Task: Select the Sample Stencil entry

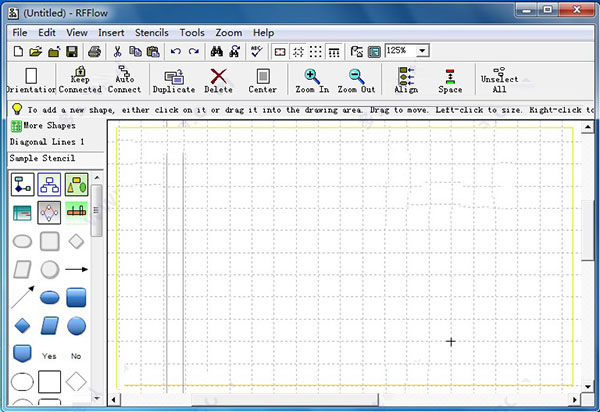Action: [x=42, y=158]
